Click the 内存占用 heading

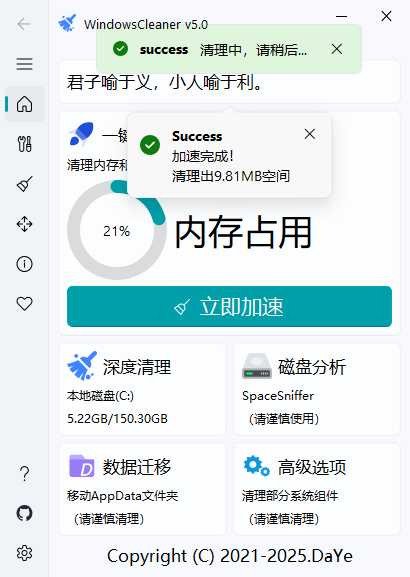[243, 232]
